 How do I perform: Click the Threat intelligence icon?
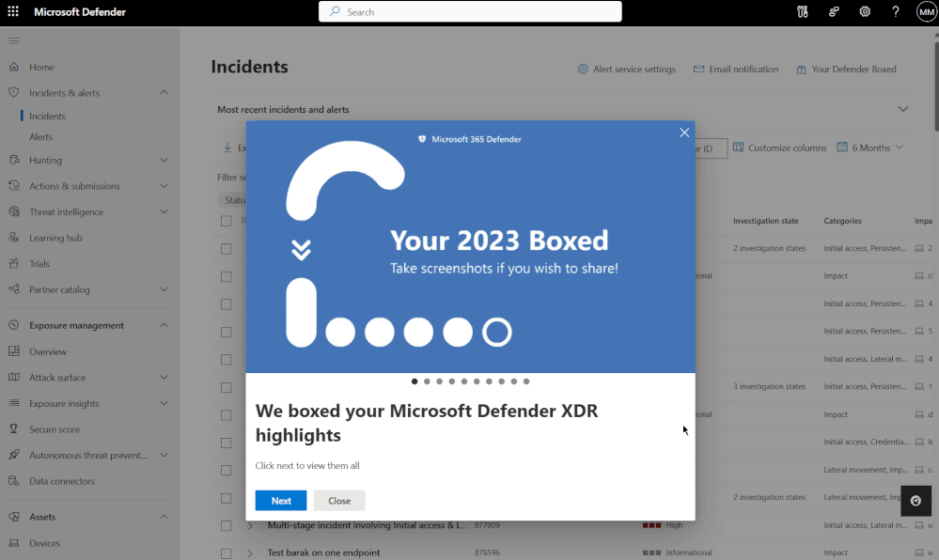tap(14, 211)
